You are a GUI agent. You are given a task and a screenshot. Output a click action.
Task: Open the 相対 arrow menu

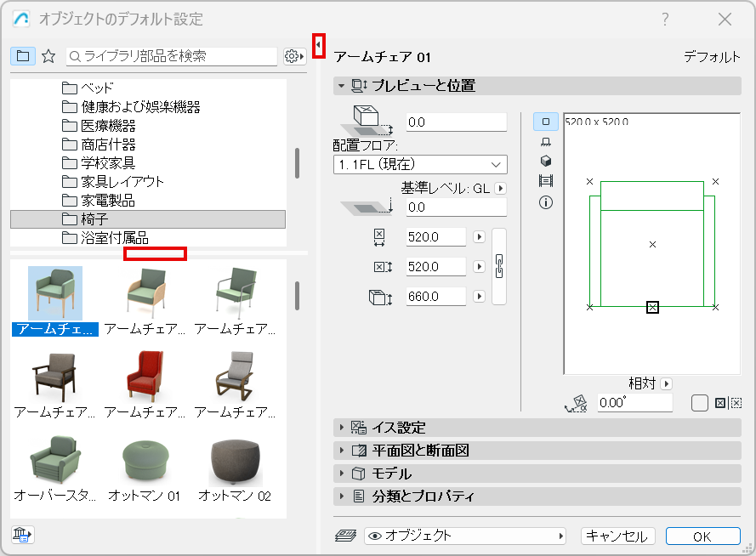click(667, 384)
